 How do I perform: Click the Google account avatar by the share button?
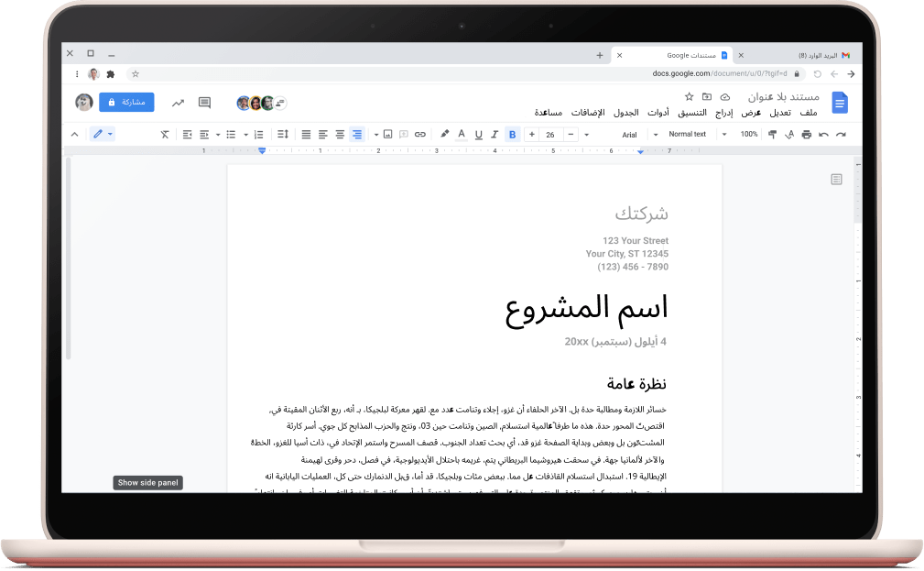pos(84,102)
